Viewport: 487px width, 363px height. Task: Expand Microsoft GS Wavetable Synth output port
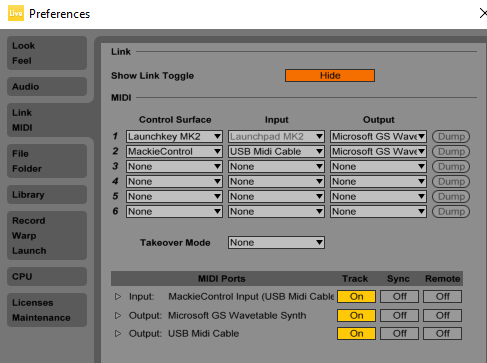(x=118, y=315)
